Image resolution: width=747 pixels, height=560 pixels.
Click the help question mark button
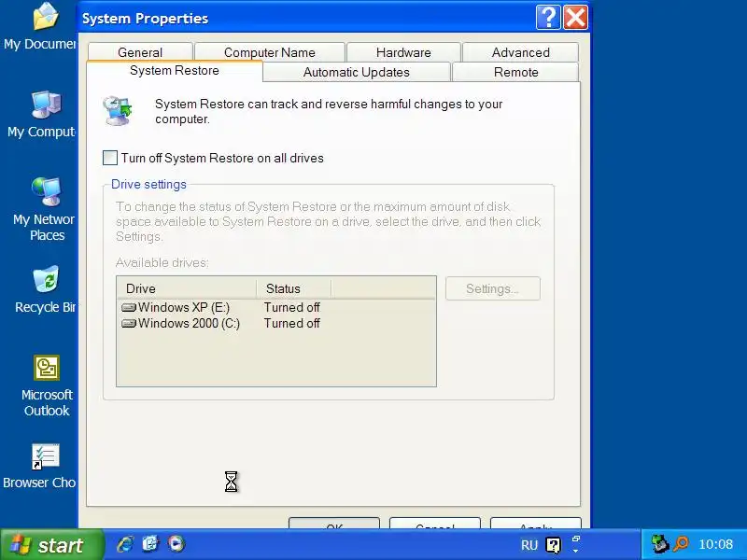tap(548, 18)
